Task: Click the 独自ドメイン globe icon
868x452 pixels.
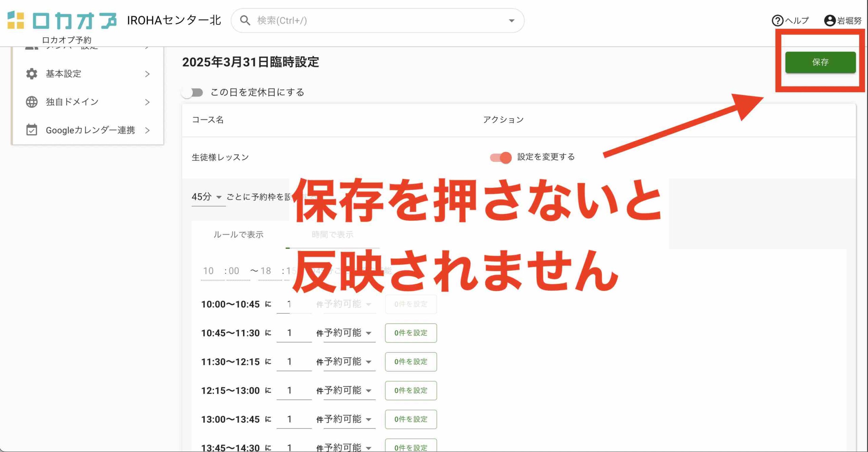Action: [32, 102]
